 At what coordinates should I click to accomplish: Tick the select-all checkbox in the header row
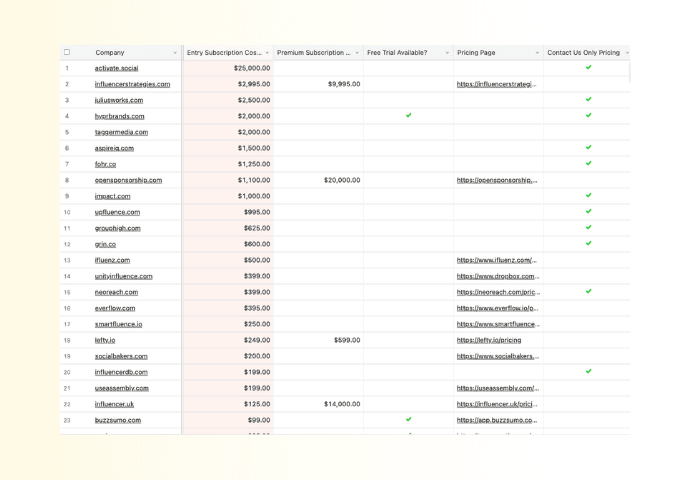(x=67, y=52)
